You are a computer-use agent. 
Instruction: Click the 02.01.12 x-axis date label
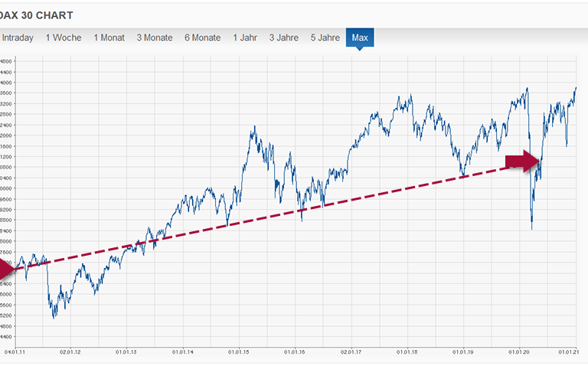[x=70, y=352]
